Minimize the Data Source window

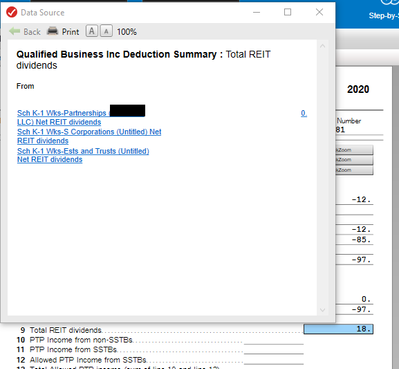point(256,12)
